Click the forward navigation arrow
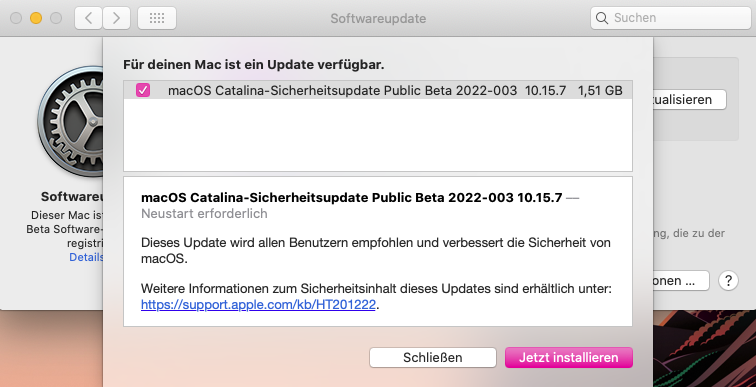This screenshot has height=387, width=756. 116,18
